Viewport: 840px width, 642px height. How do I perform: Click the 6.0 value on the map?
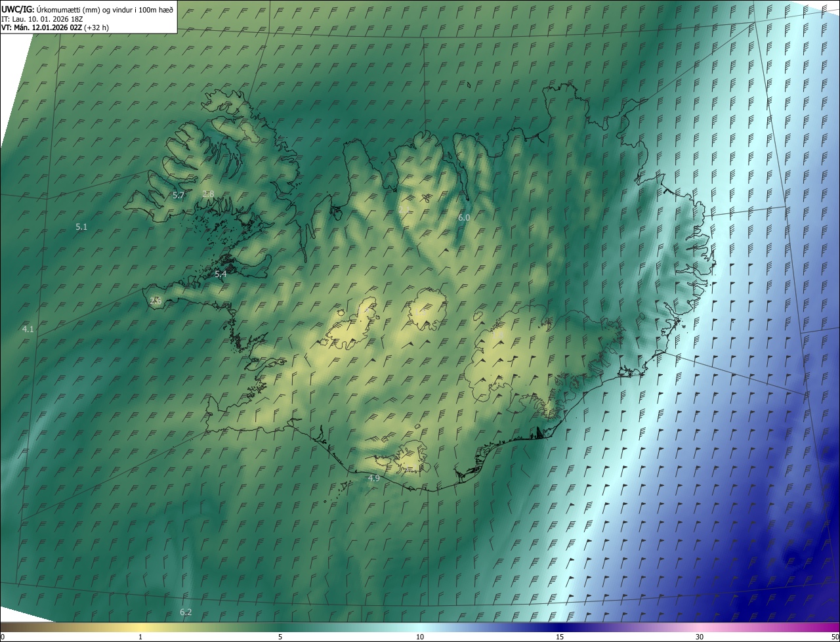click(x=464, y=217)
